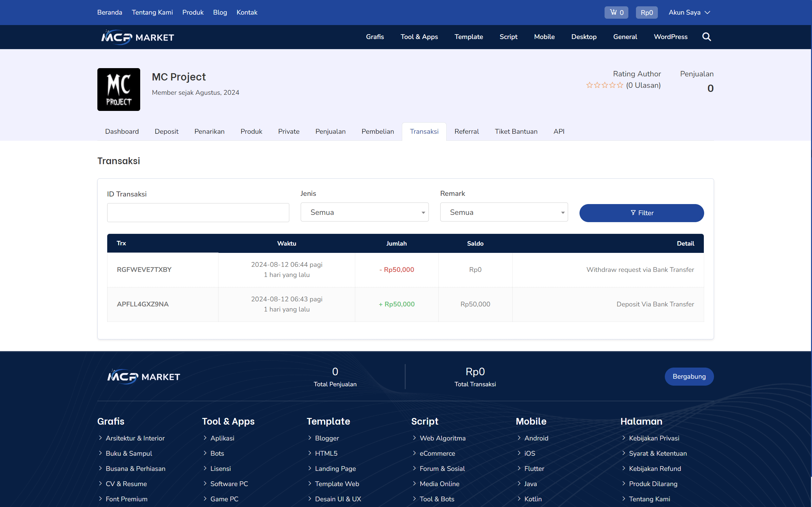The width and height of the screenshot is (812, 507).
Task: Switch to the Penjualan tab
Action: tap(330, 132)
